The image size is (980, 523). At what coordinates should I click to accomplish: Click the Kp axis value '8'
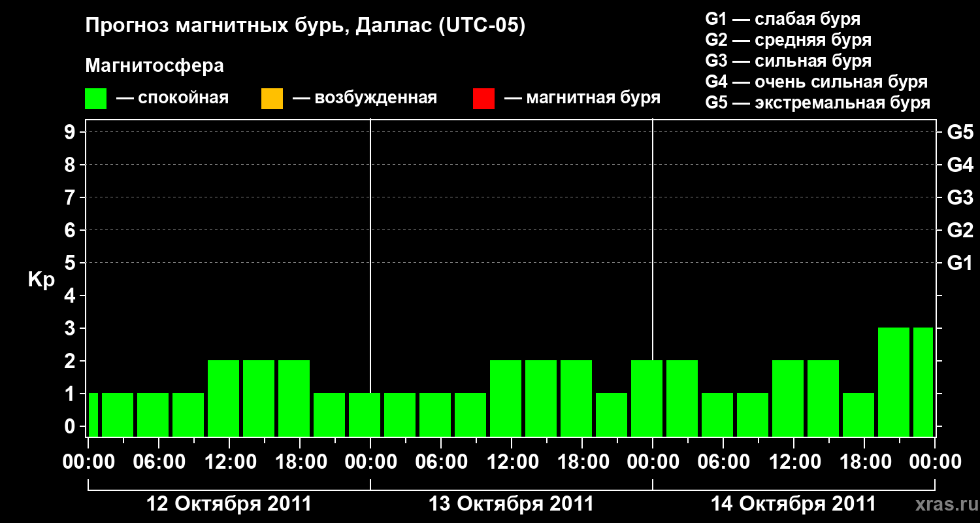pyautogui.click(x=71, y=165)
